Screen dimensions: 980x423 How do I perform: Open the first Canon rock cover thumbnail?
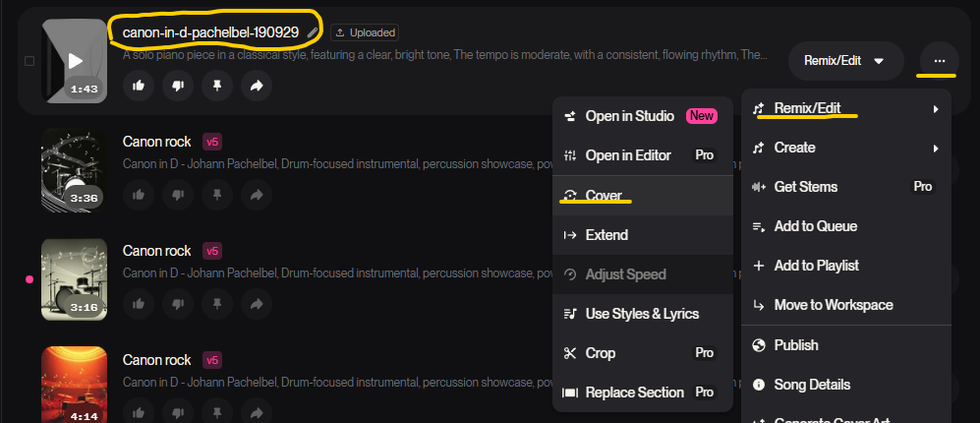coord(74,169)
